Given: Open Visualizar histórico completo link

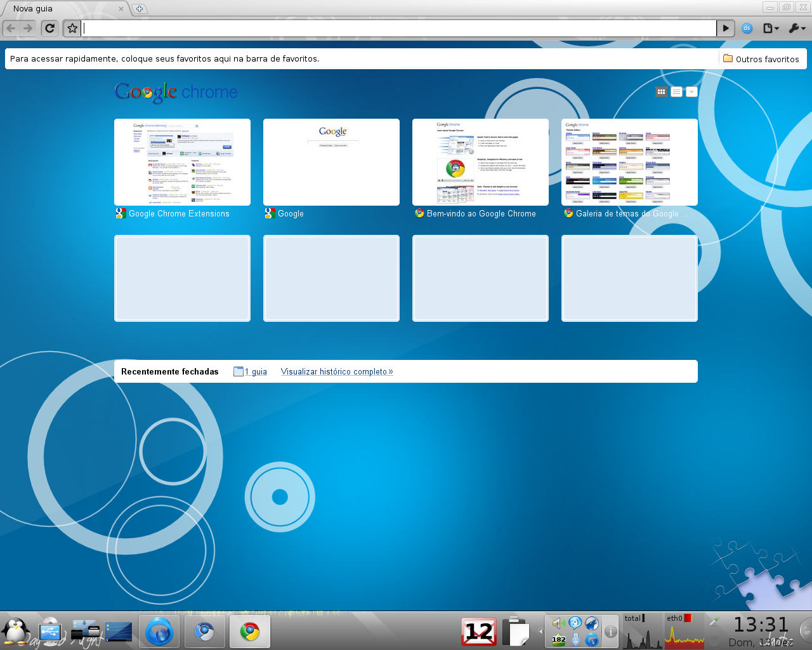Looking at the screenshot, I should coord(337,372).
